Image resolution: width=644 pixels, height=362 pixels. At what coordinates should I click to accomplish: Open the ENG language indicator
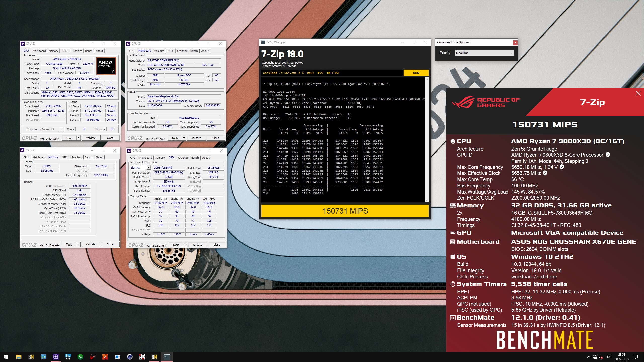[x=608, y=357]
